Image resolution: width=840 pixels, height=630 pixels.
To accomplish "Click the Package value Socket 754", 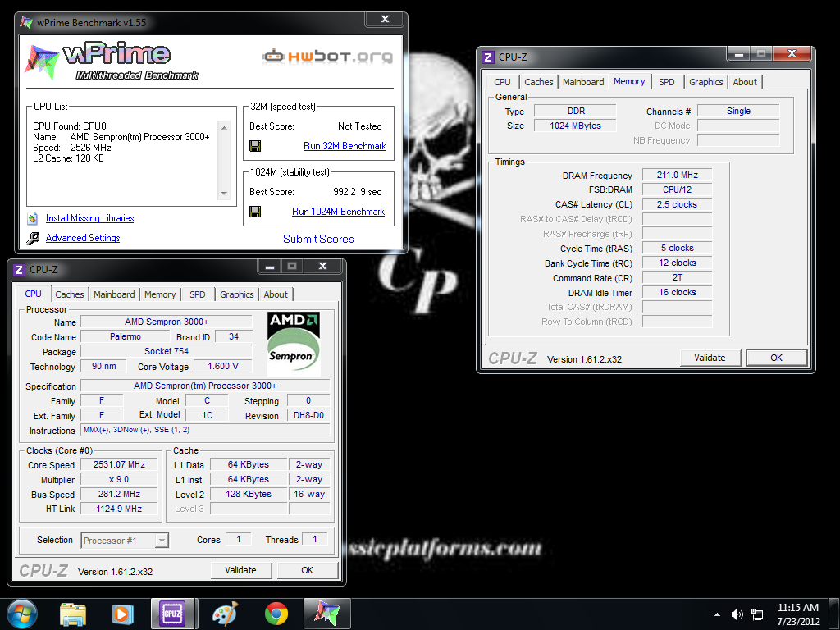I will pos(166,351).
